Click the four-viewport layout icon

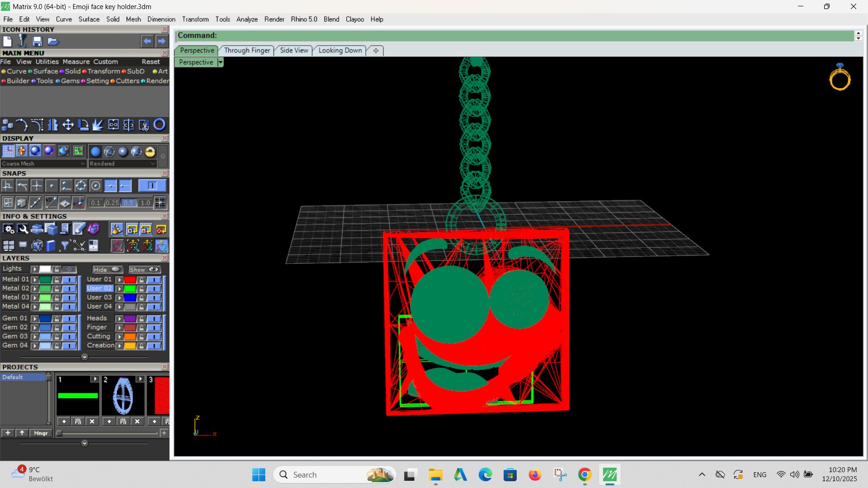(x=8, y=246)
